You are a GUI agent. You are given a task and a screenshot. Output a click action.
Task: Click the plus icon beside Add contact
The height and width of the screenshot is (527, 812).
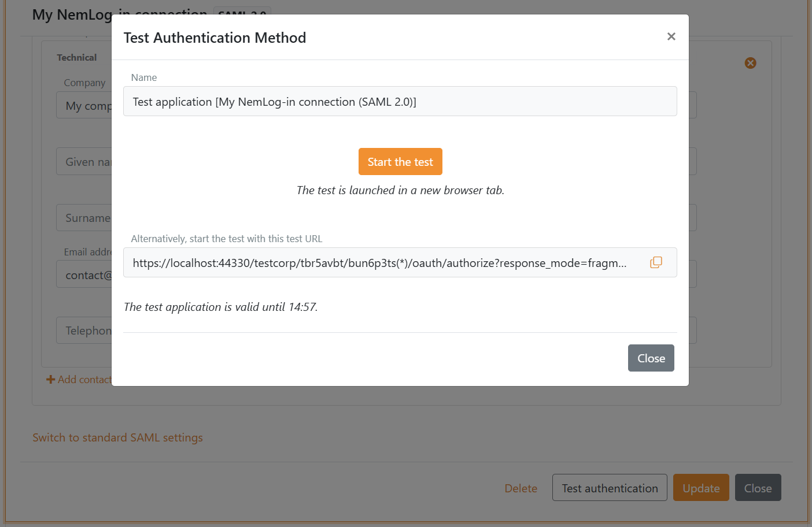[51, 380]
